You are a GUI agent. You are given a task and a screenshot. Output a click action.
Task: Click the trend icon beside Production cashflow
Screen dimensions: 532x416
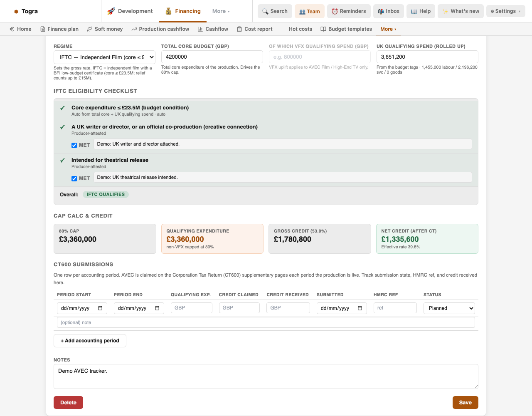(x=134, y=29)
